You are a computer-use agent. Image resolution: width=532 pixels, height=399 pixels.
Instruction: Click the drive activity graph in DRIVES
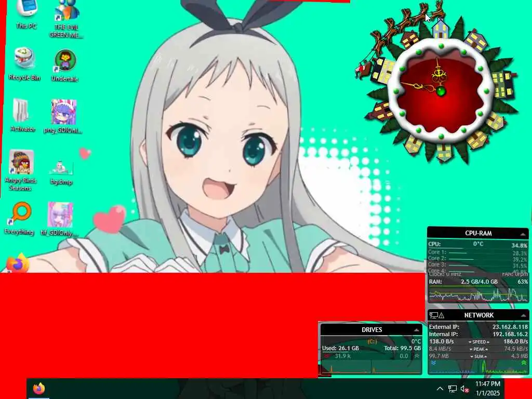371,367
